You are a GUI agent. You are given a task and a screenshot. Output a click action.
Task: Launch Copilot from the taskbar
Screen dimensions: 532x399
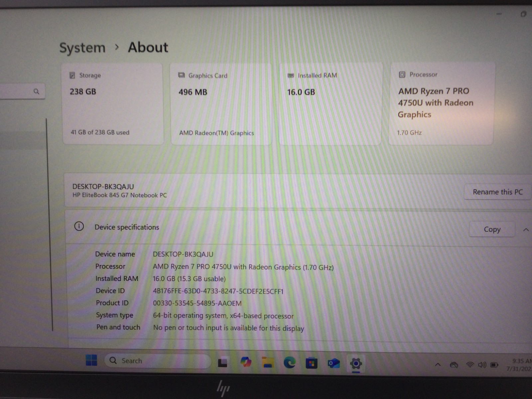pos(246,362)
